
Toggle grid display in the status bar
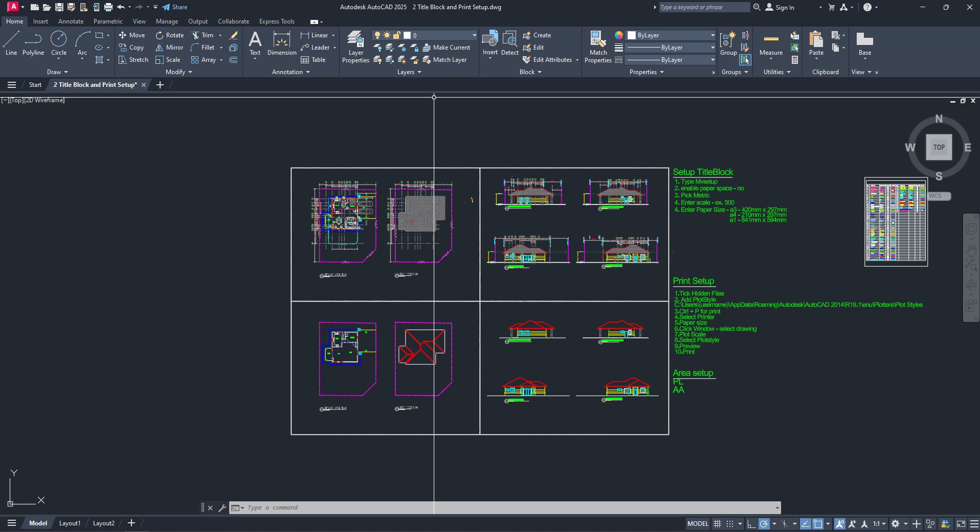click(x=717, y=524)
